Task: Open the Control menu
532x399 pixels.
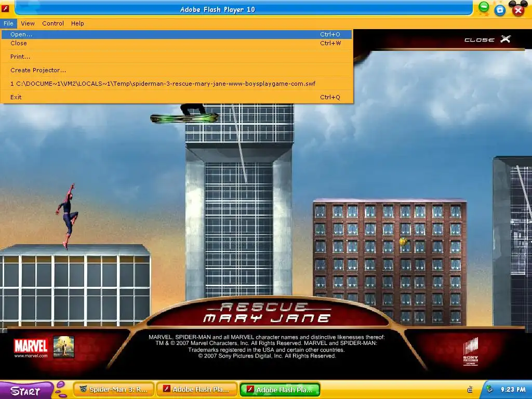Action: (53, 23)
